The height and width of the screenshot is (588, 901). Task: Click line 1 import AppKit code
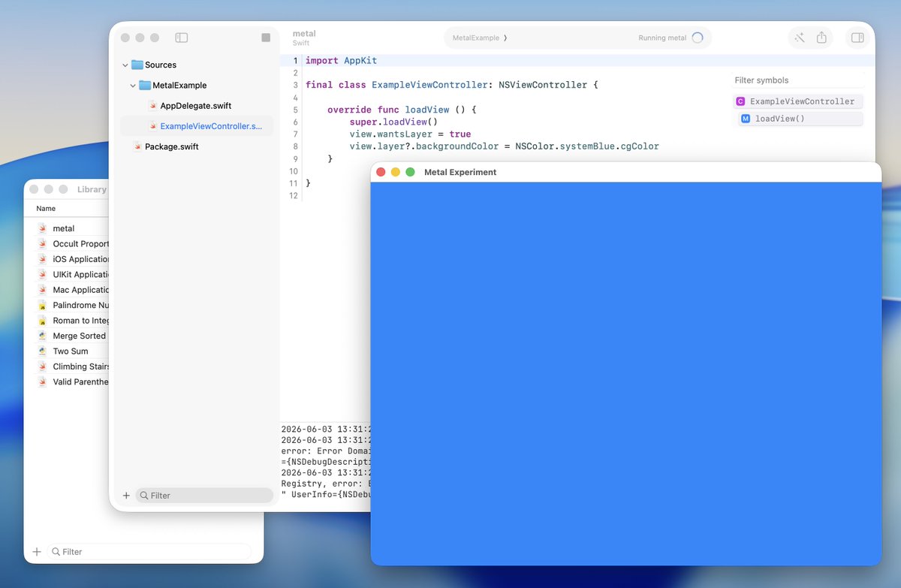(341, 61)
